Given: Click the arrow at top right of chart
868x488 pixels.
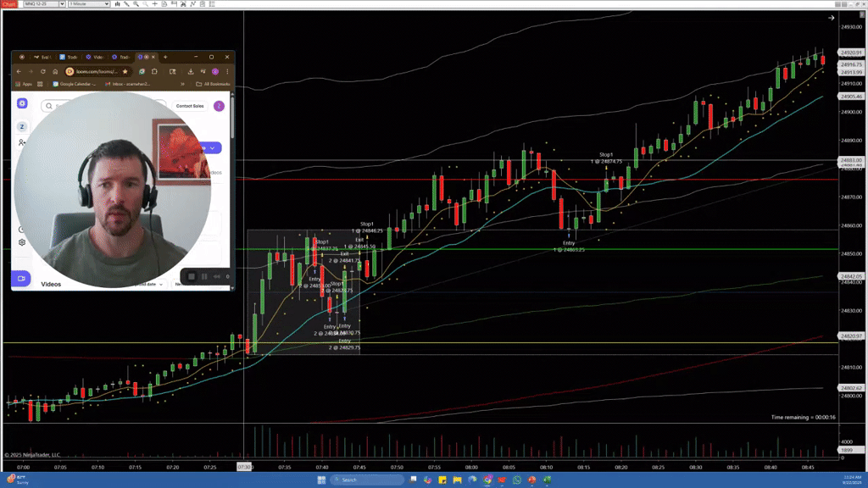Looking at the screenshot, I should click(x=831, y=18).
